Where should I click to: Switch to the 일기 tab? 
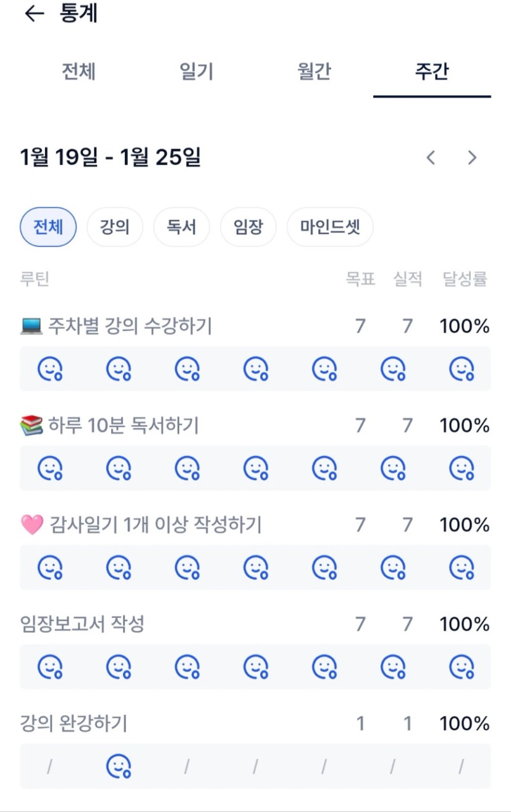(x=196, y=72)
